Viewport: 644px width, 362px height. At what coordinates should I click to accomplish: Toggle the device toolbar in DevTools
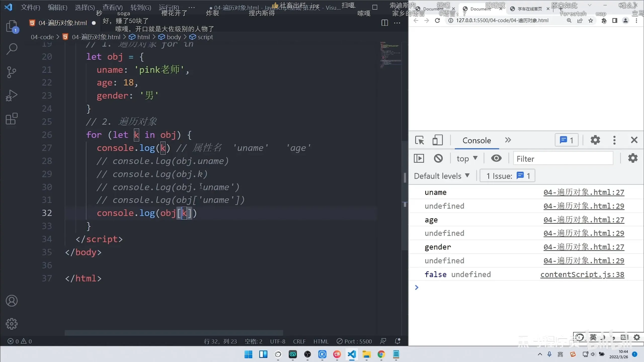(437, 140)
